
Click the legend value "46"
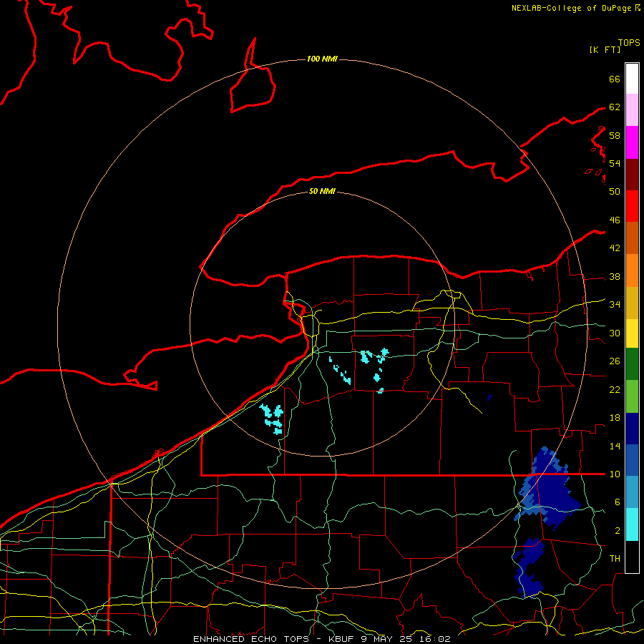click(615, 220)
